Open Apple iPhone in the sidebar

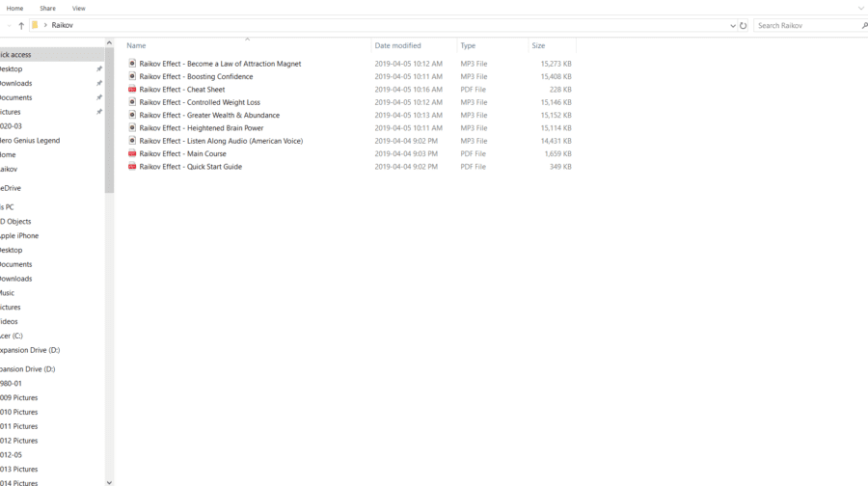click(x=19, y=236)
